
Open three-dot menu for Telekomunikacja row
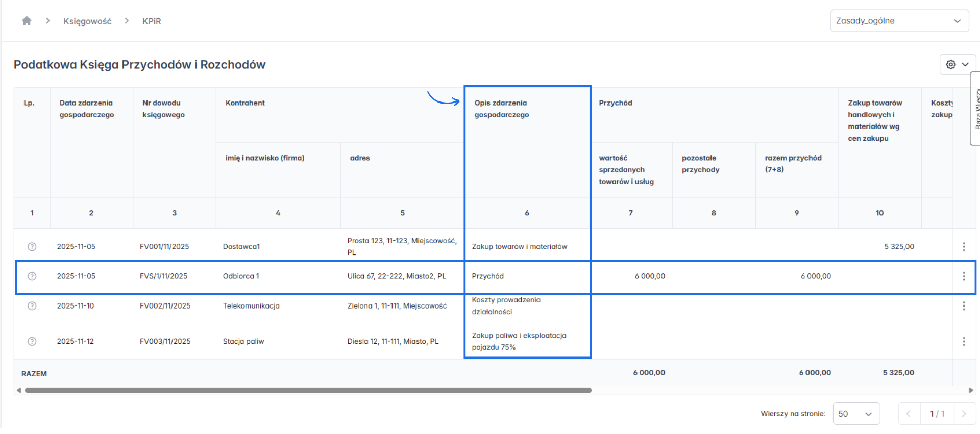[964, 306]
